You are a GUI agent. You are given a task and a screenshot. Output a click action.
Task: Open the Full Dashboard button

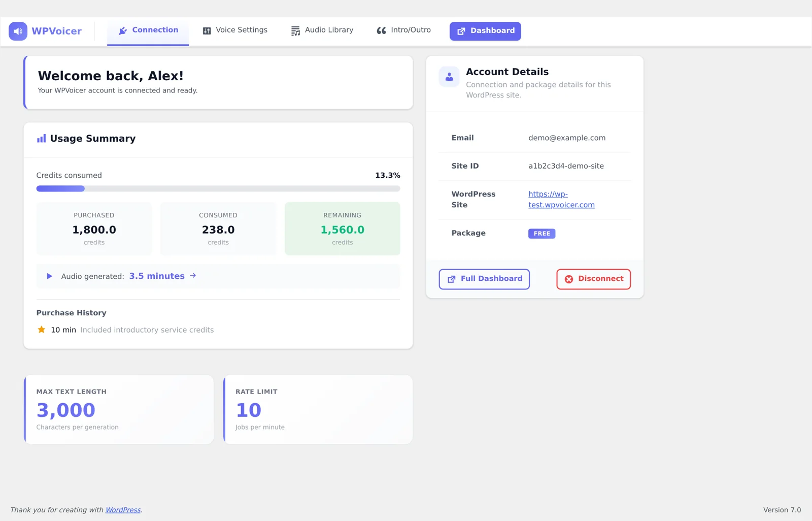click(484, 279)
